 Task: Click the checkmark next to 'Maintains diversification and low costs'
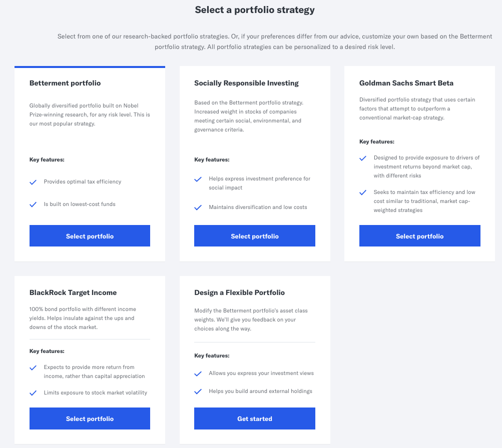(198, 207)
